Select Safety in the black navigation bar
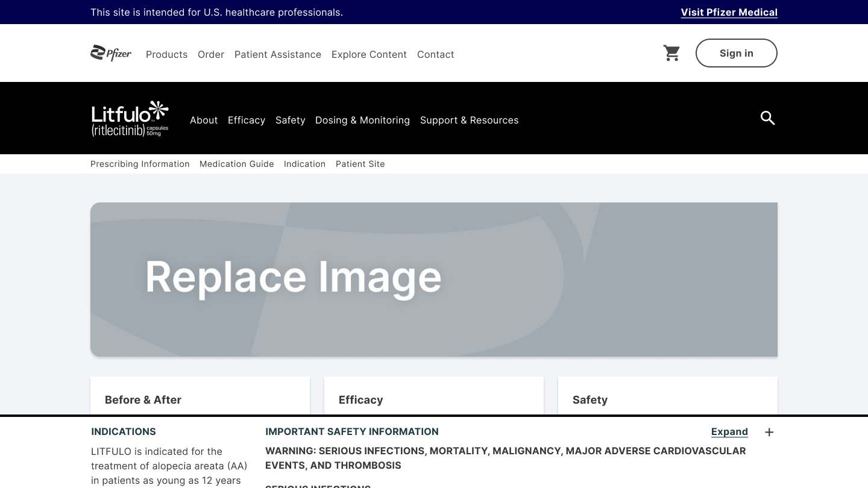 click(x=291, y=120)
